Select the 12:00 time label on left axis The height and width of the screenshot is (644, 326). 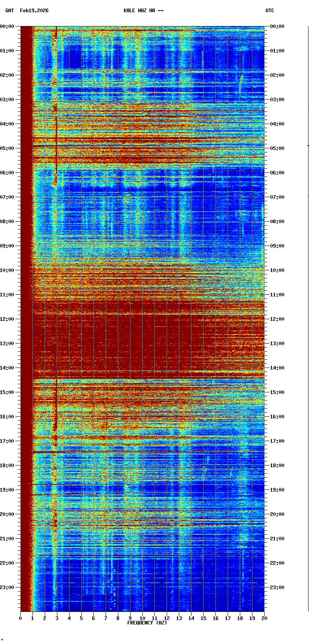tap(7, 319)
